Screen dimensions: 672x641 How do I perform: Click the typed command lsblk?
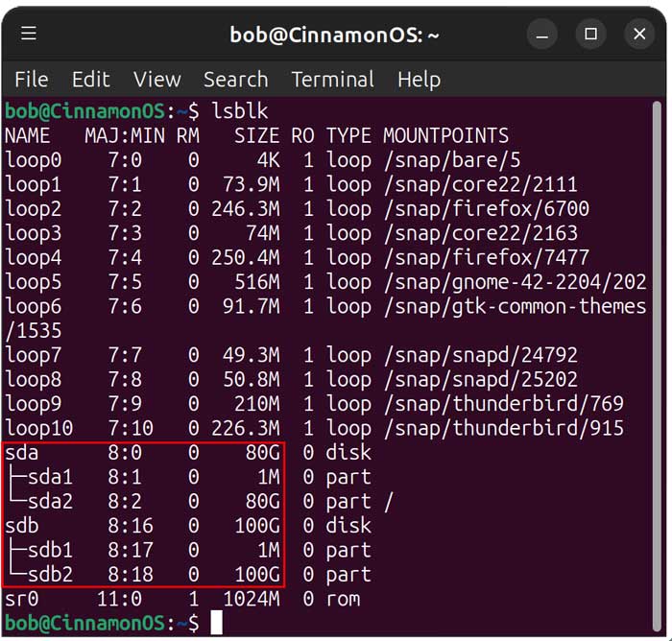[x=240, y=111]
